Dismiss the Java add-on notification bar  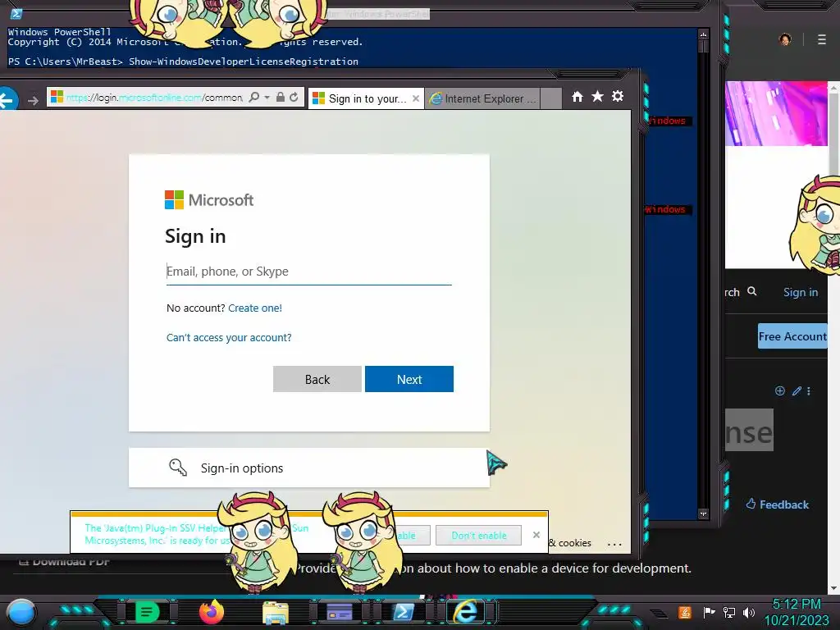[536, 535]
